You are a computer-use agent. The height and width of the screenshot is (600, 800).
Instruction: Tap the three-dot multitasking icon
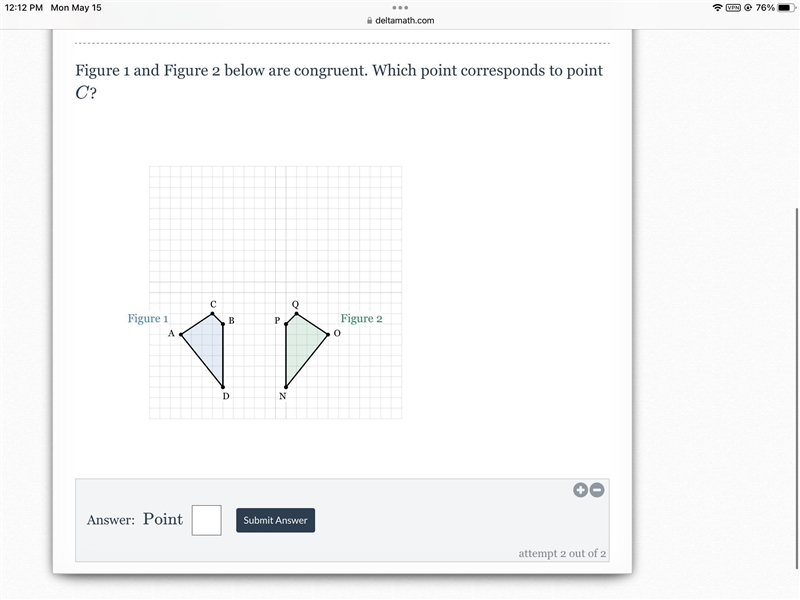click(400, 8)
